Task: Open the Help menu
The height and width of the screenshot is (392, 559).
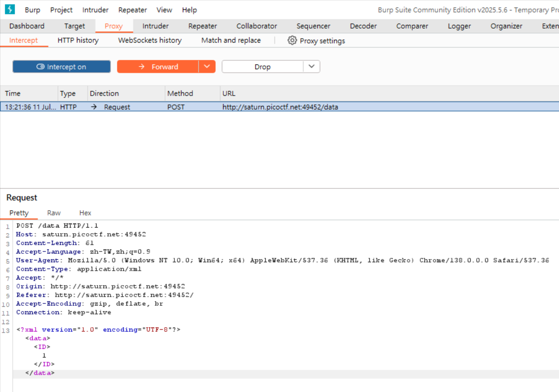Action: pos(189,10)
